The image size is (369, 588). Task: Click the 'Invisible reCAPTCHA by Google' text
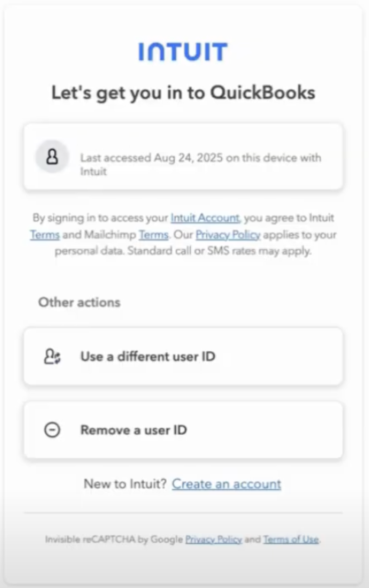(x=114, y=539)
